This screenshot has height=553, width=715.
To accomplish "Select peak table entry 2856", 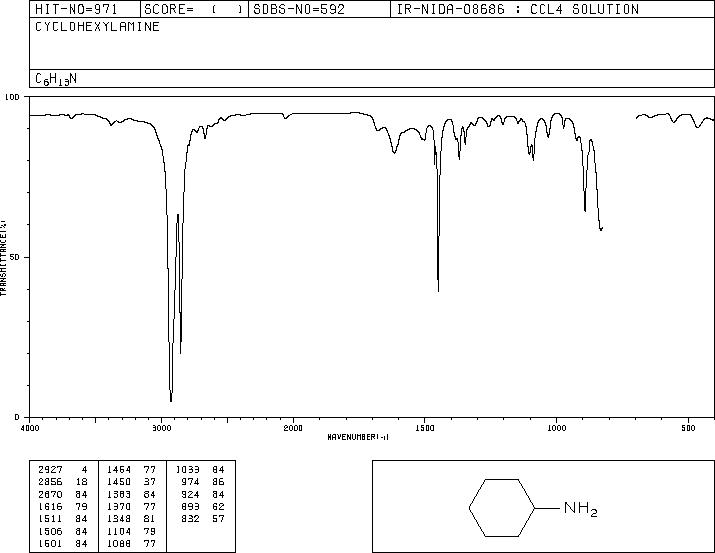I will click(x=50, y=481).
